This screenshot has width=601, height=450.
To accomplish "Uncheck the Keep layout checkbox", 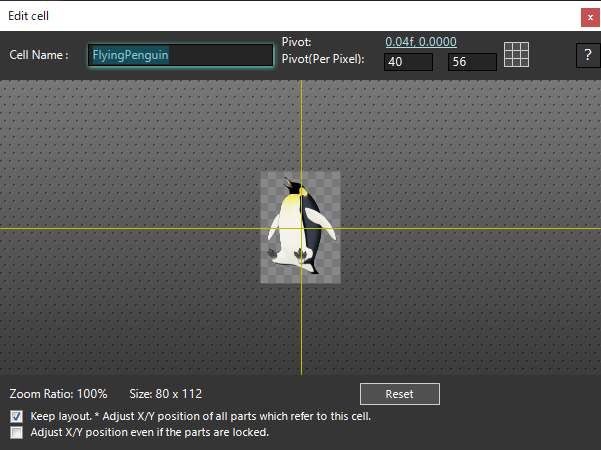I will coord(16,416).
